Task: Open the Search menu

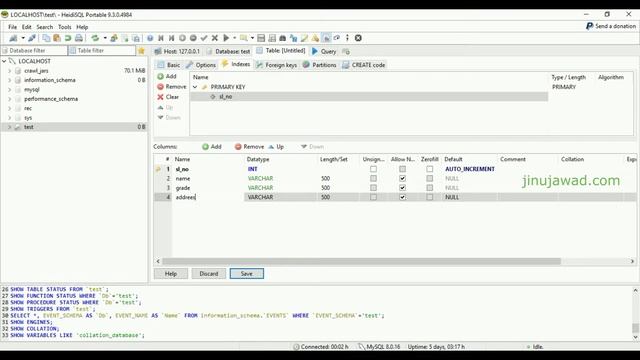Action: [44, 27]
